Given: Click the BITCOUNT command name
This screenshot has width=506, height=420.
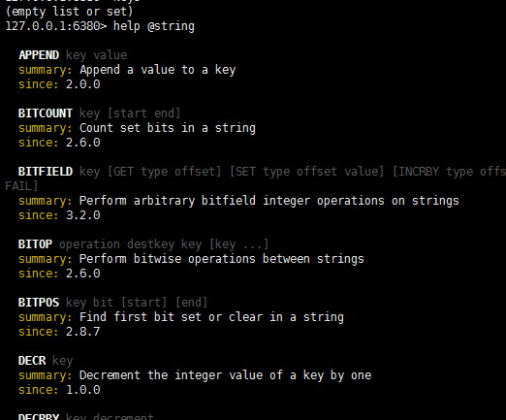Looking at the screenshot, I should click(x=46, y=113).
